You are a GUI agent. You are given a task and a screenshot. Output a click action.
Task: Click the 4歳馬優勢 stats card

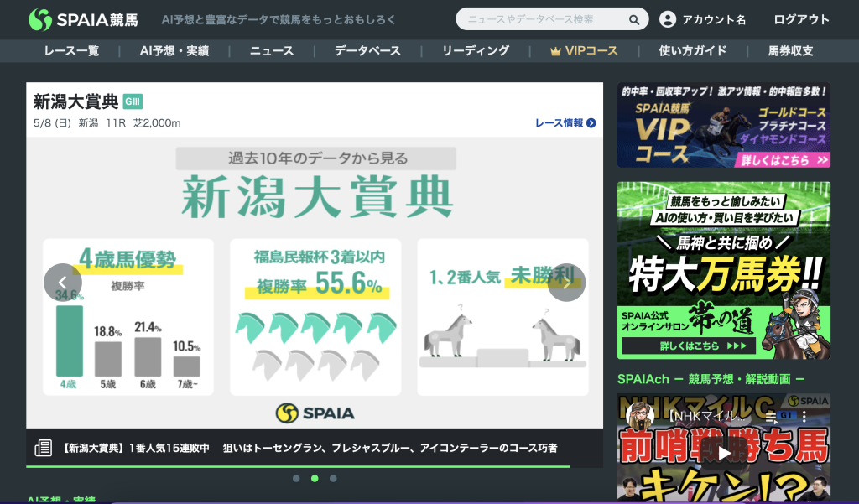pos(128,317)
